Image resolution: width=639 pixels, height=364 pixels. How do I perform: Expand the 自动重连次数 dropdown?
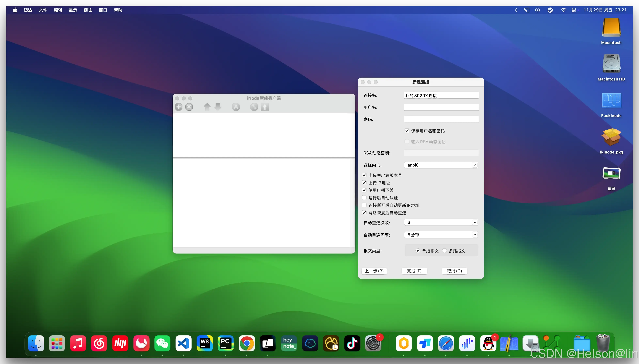coord(441,222)
